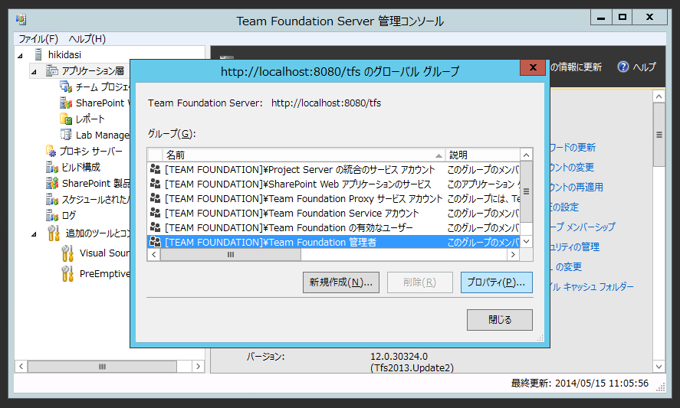Image resolution: width=680 pixels, height=408 pixels.
Task: Open the ファイル(F) menu
Action: pos(38,39)
